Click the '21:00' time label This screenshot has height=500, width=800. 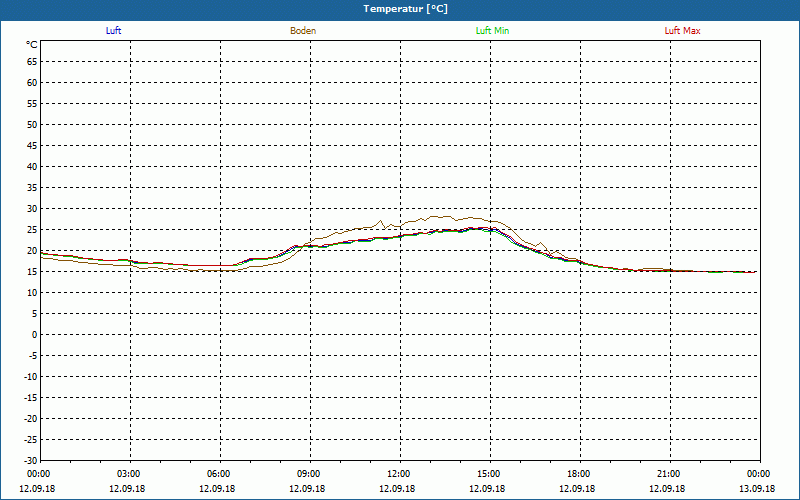pos(668,474)
